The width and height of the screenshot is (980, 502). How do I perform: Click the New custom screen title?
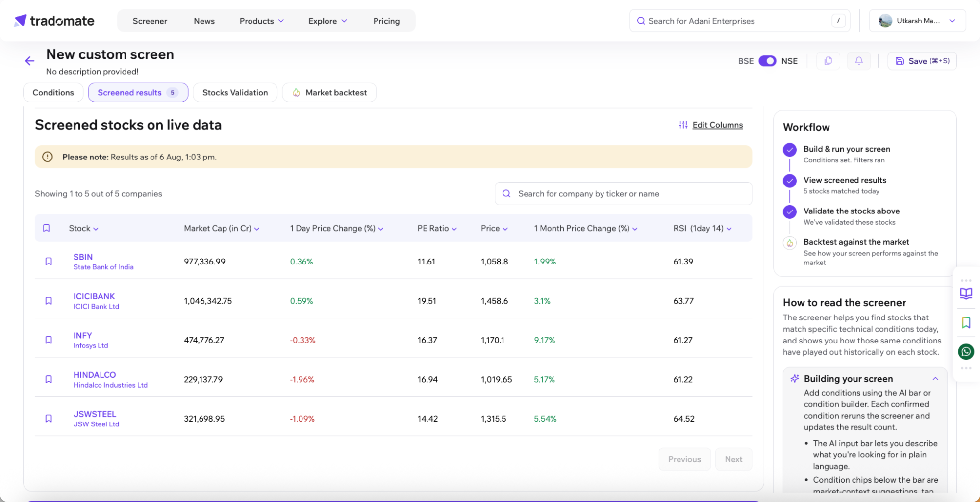coord(110,54)
